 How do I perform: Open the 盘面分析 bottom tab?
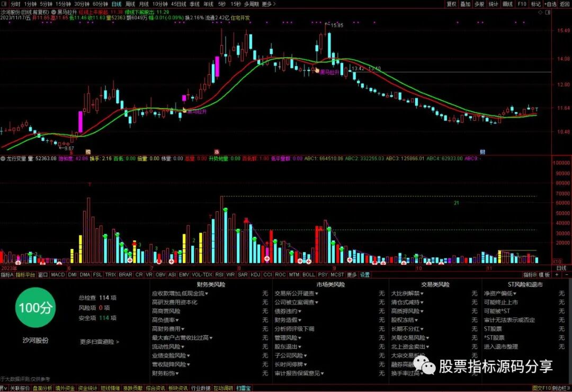pyautogui.click(x=43, y=388)
